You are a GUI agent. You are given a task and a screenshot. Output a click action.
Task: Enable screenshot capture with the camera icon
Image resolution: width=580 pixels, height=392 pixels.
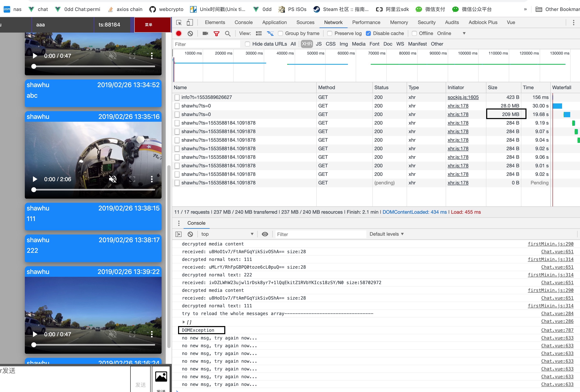tap(205, 33)
